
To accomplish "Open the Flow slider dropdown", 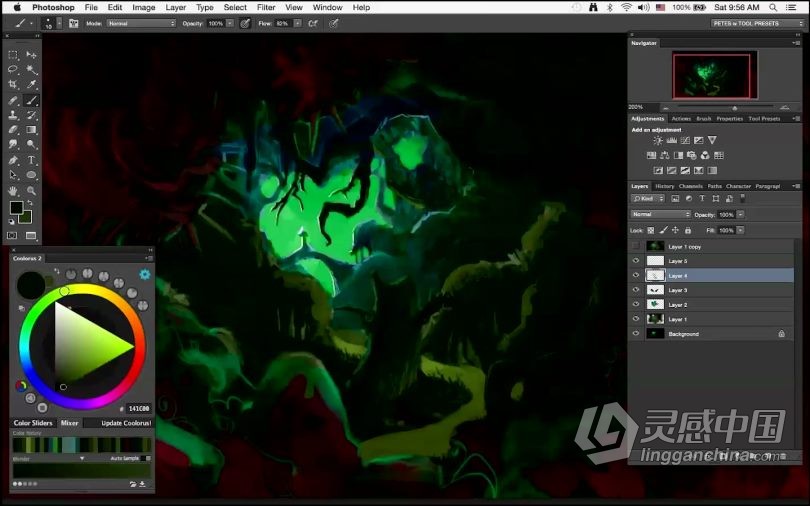I will (298, 23).
